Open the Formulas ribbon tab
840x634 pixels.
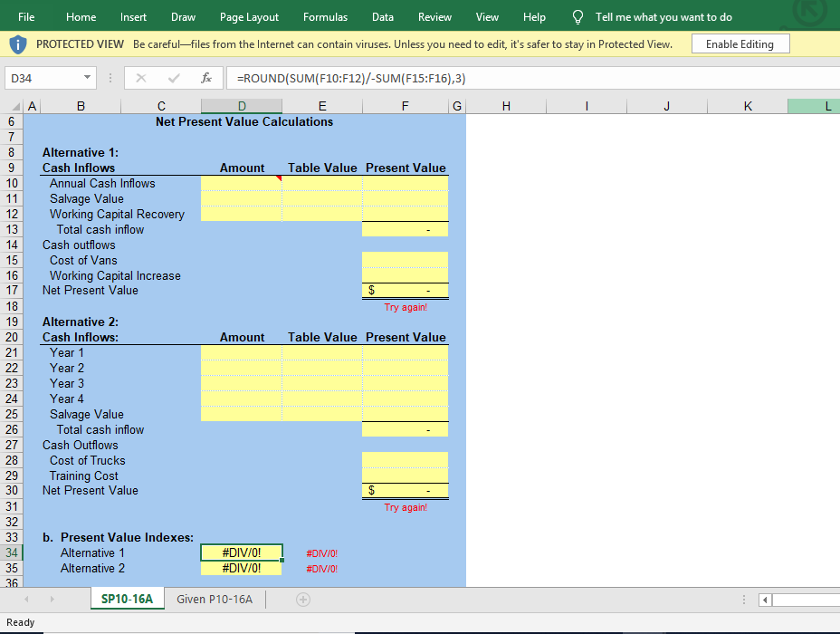(325, 17)
